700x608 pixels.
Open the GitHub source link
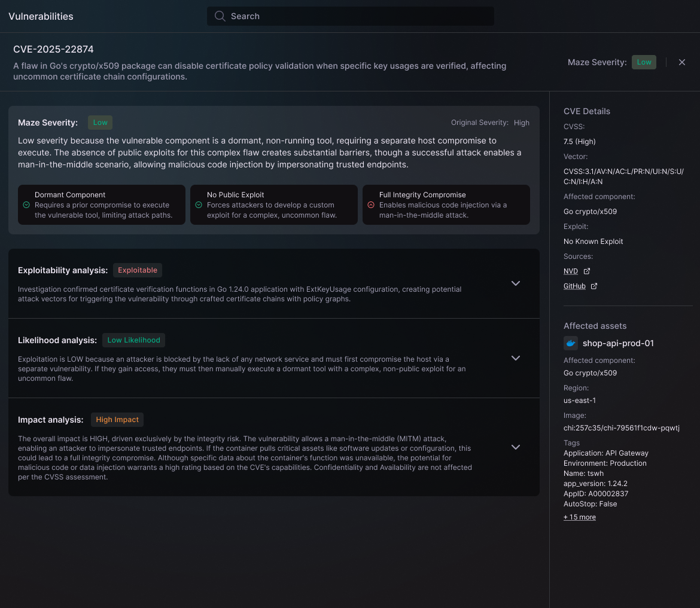click(574, 286)
